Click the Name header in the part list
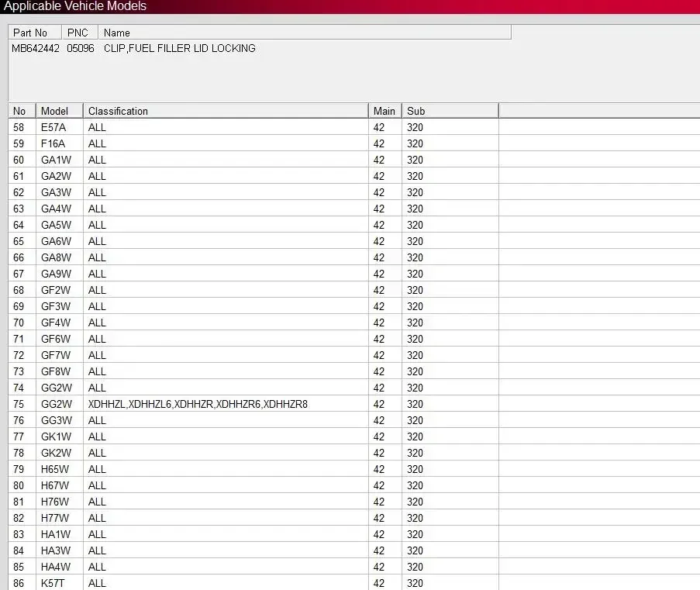The height and width of the screenshot is (590, 700). click(x=305, y=33)
